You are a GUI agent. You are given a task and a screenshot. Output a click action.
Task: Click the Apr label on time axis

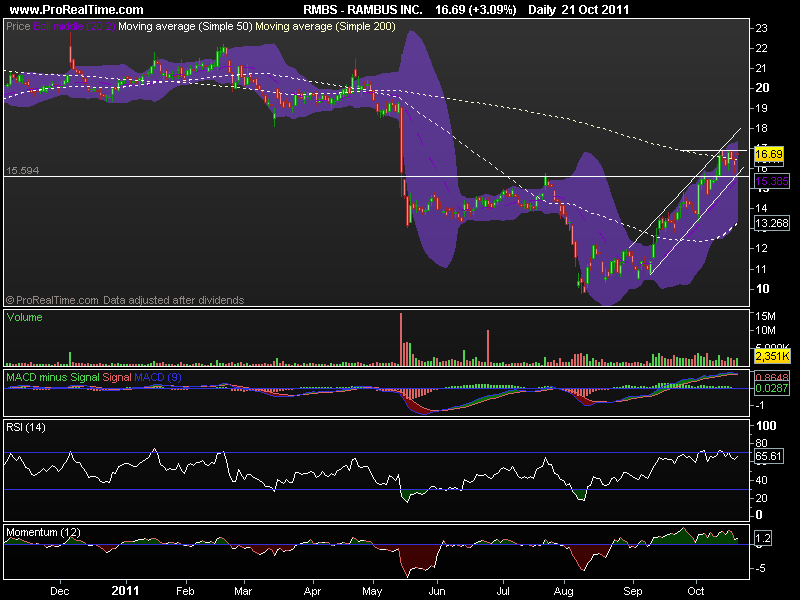[312, 591]
